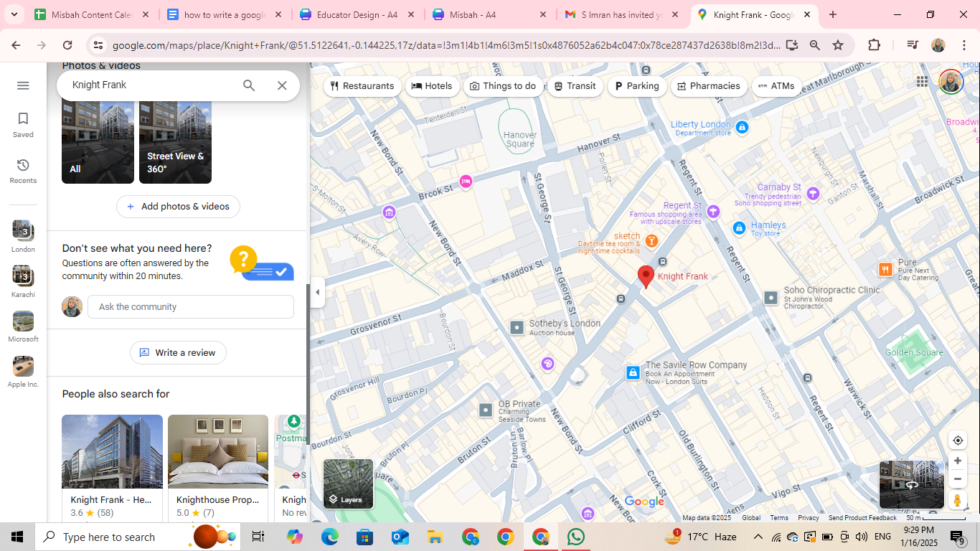Open the Saved places sidebar item

click(23, 124)
